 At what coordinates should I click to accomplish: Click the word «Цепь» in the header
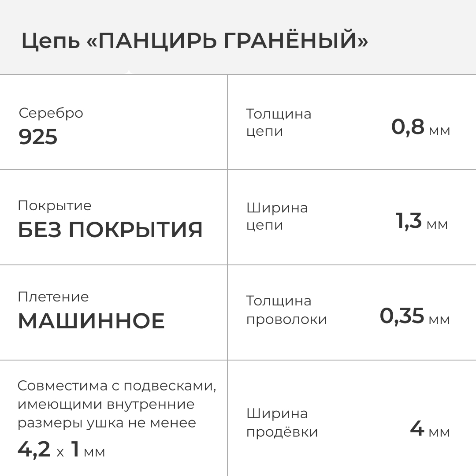pyautogui.click(x=50, y=42)
